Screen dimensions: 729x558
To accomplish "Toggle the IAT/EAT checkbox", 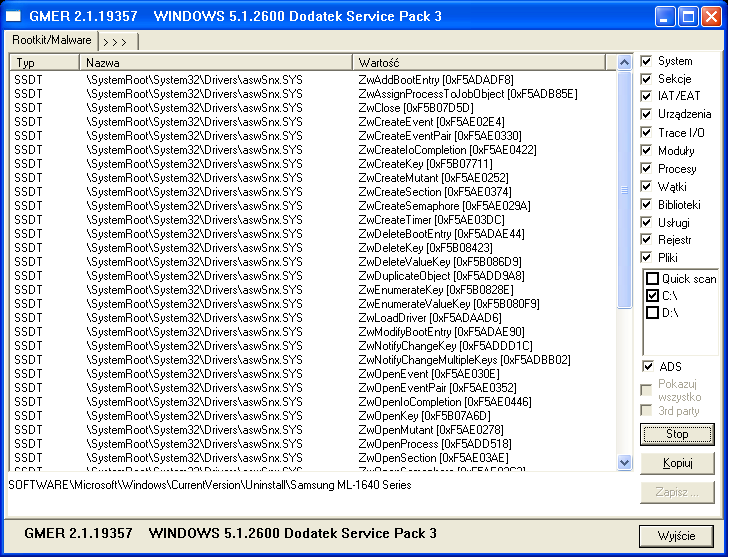I will click(646, 96).
